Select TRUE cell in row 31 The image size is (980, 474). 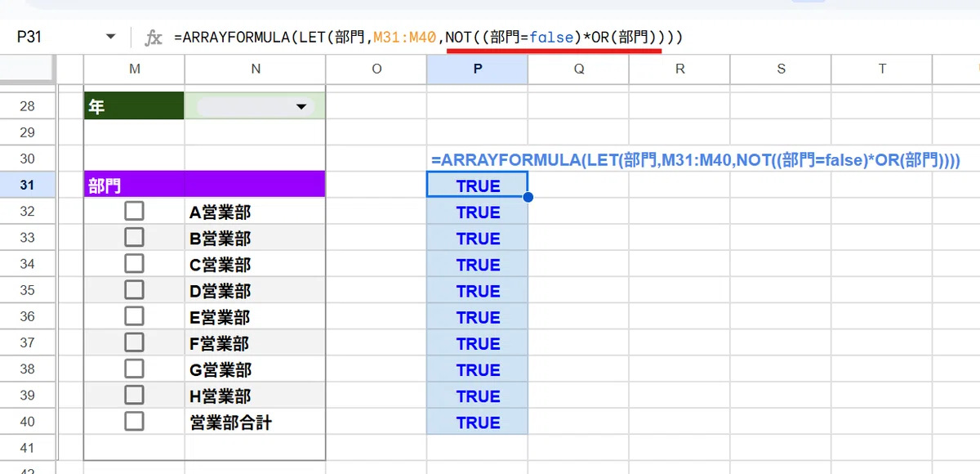click(x=478, y=185)
